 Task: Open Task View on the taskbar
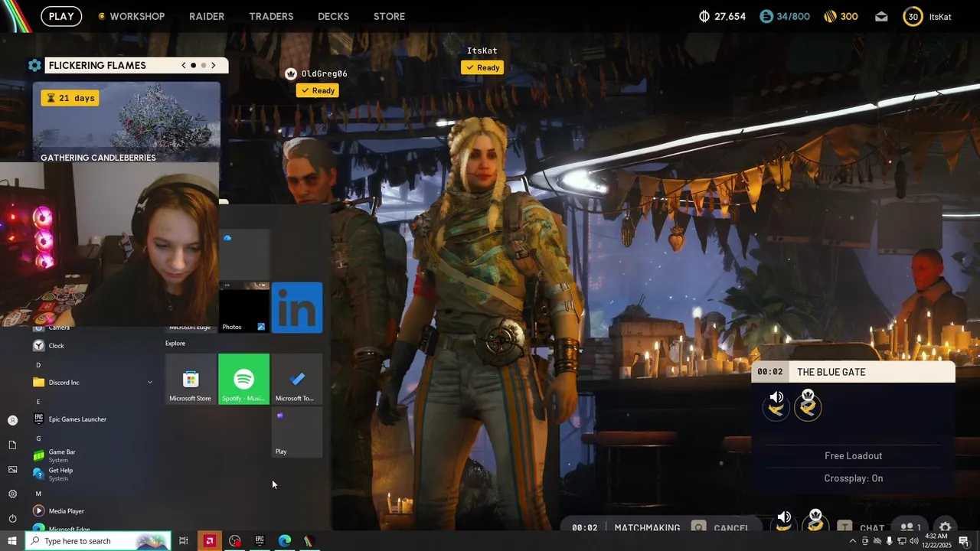pyautogui.click(x=184, y=541)
